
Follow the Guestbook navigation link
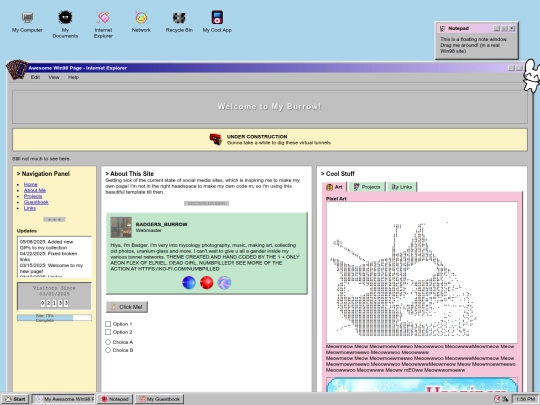coord(36,202)
